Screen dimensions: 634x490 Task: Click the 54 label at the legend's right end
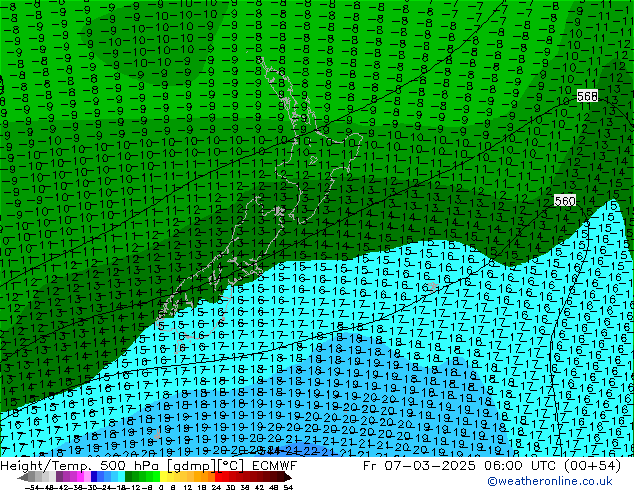288,488
